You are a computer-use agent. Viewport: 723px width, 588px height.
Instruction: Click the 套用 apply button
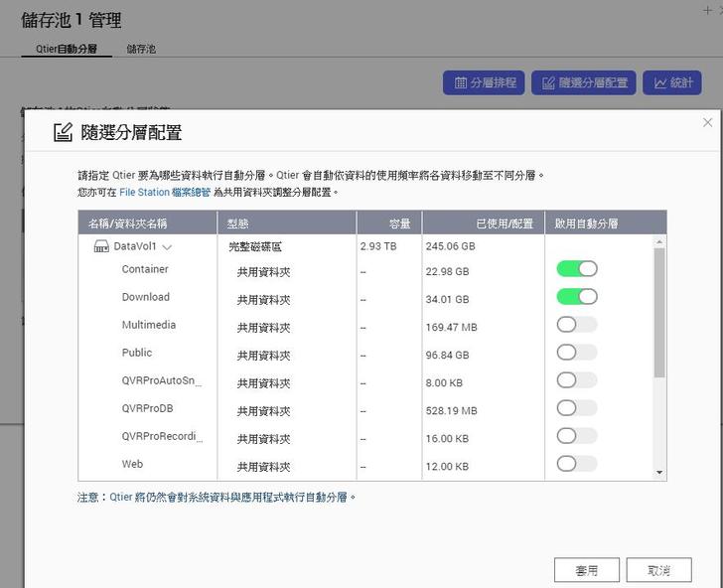587,570
